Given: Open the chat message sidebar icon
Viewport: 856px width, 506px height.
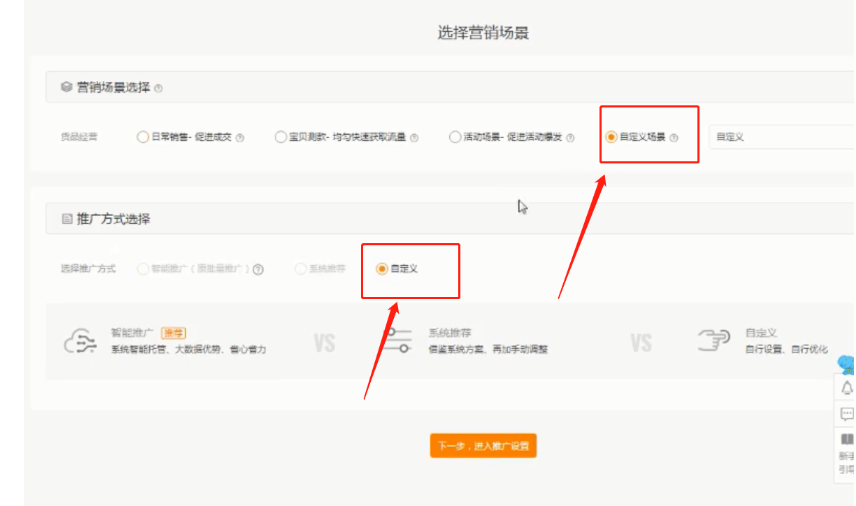Looking at the screenshot, I should click(847, 414).
